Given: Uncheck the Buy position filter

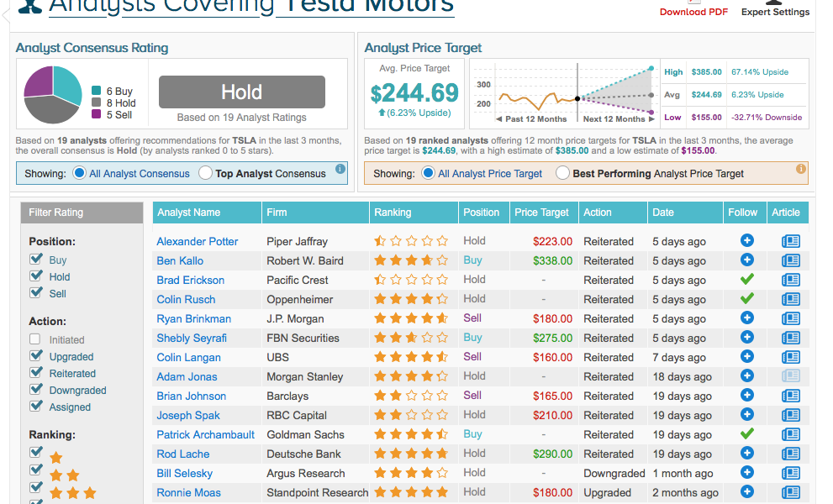Looking at the screenshot, I should click(x=35, y=260).
